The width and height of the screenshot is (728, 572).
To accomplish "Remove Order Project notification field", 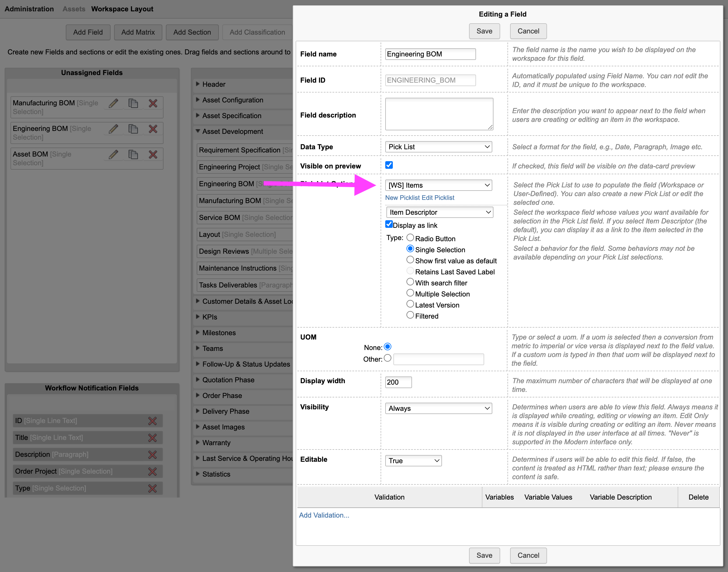I will coord(152,472).
